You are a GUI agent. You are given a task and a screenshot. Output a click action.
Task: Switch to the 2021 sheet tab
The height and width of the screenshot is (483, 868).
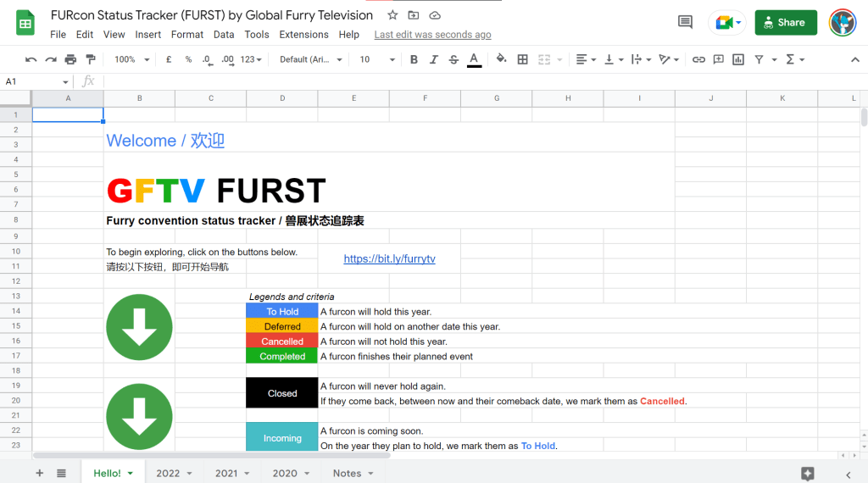(x=231, y=473)
